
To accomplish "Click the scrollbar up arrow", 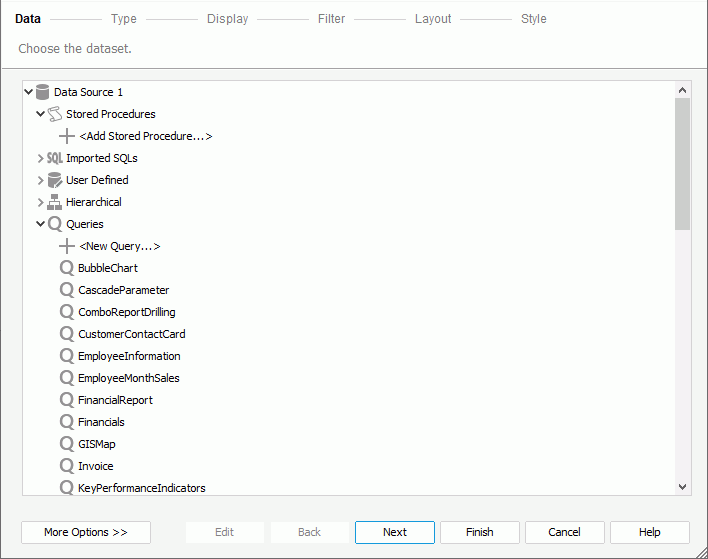I will (683, 90).
